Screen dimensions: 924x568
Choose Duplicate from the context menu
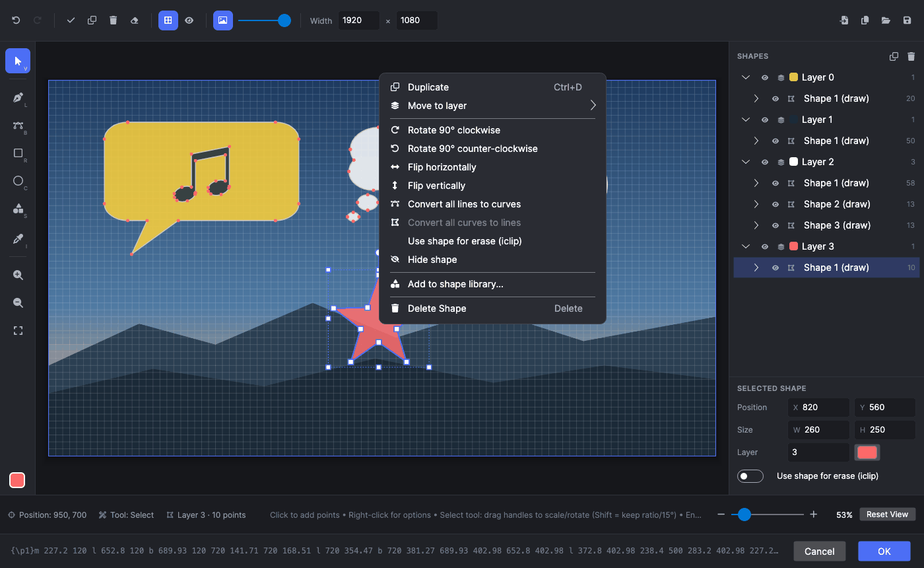[492, 87]
